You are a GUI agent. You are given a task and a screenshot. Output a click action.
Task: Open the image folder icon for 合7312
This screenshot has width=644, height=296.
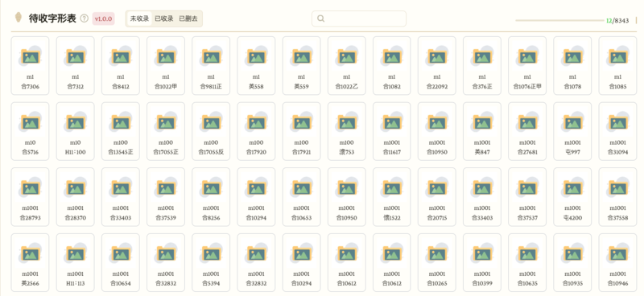[75, 56]
